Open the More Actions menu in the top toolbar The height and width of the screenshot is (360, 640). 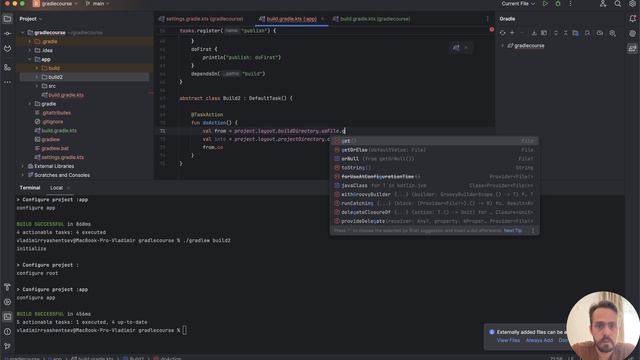[571, 4]
